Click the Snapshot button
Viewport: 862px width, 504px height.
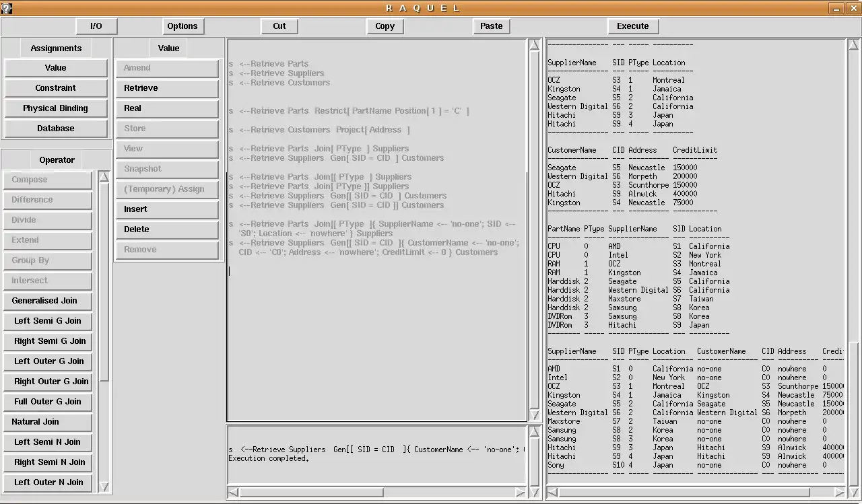point(167,169)
